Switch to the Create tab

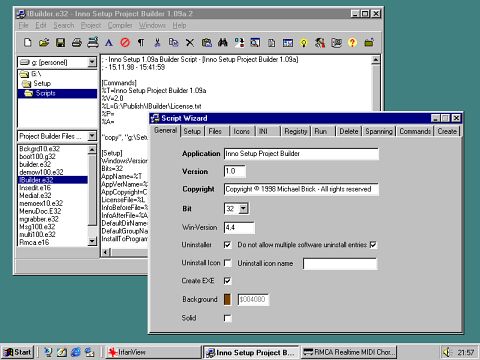pyautogui.click(x=447, y=131)
